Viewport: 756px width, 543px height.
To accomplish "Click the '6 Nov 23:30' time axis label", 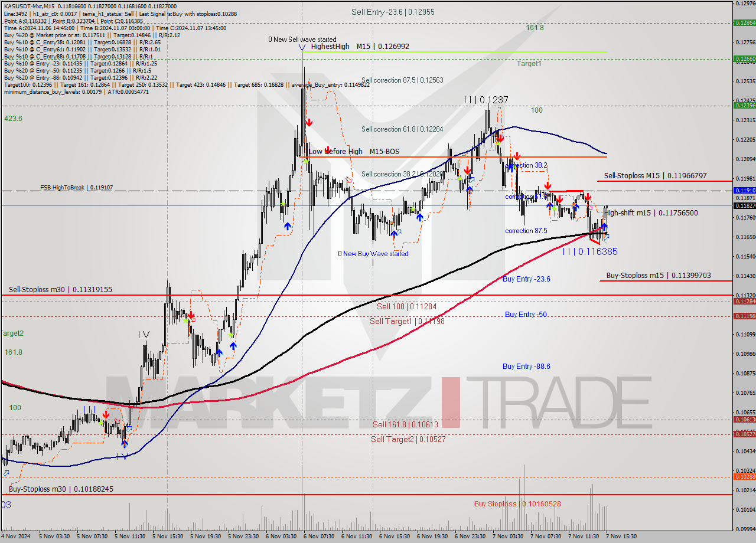I will point(470,537).
